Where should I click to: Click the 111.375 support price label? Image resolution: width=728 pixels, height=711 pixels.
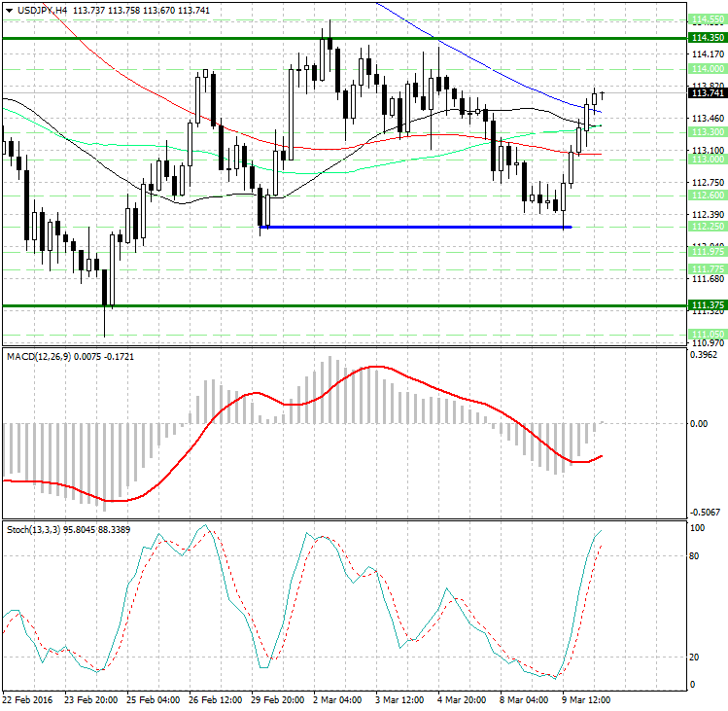click(x=707, y=305)
